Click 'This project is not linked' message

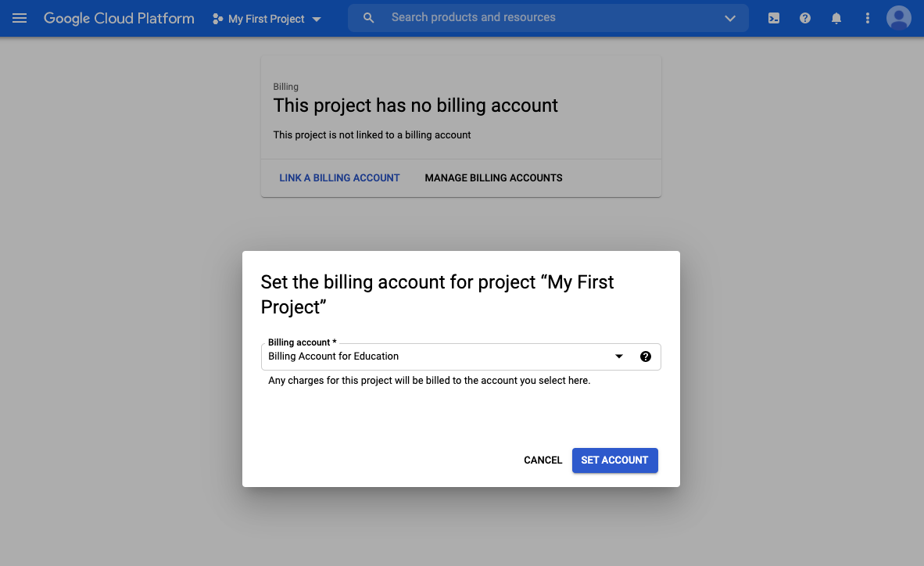coord(372,135)
